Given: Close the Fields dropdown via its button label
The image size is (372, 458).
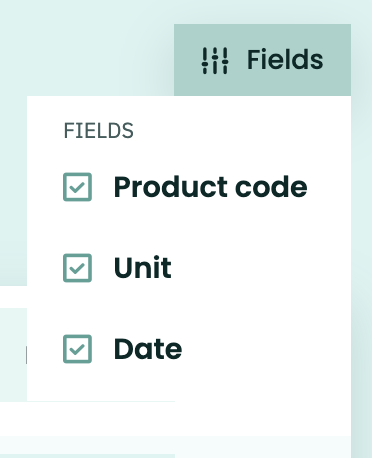Looking at the screenshot, I should pos(285,60).
